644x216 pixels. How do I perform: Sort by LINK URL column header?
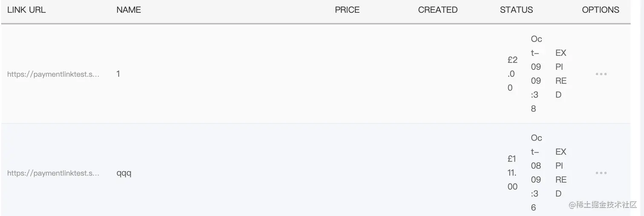pos(26,10)
